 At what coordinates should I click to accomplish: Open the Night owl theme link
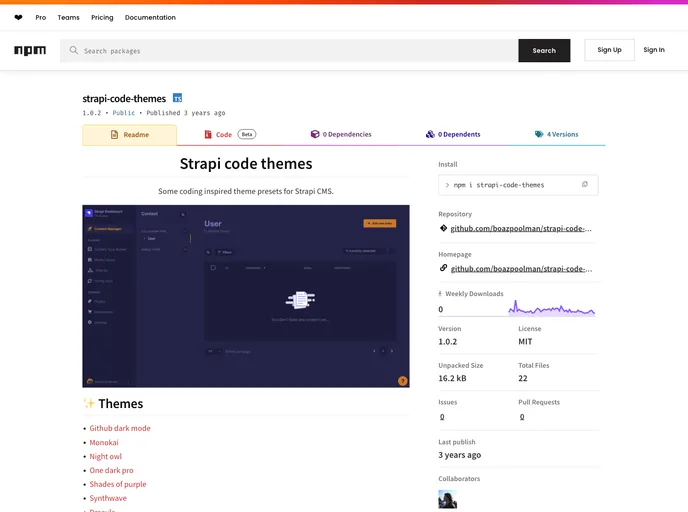105,456
